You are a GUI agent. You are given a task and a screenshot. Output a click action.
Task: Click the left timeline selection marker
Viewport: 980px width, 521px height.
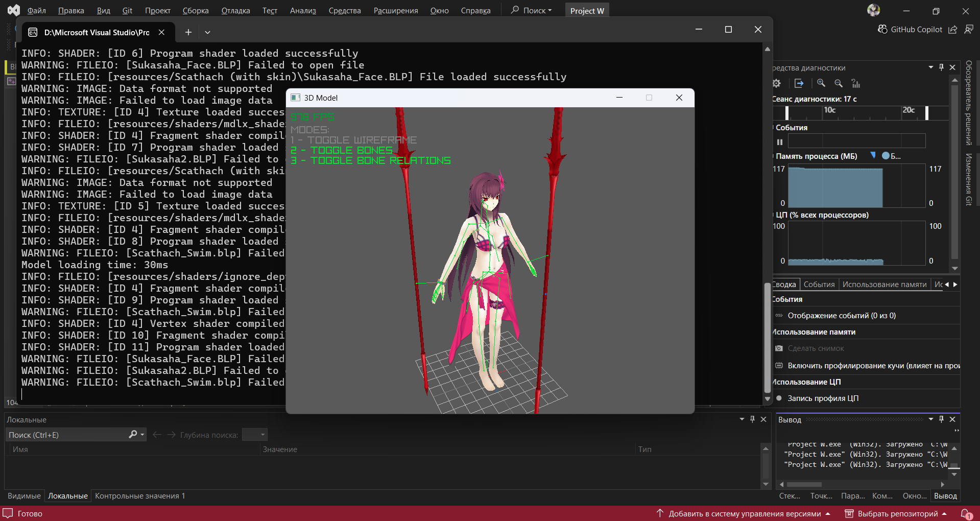coord(787,112)
